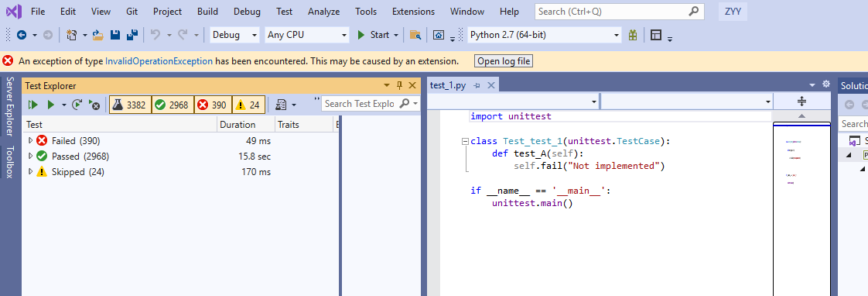The width and height of the screenshot is (868, 296).
Task: Click the search magnifier in the top search box
Action: click(x=693, y=11)
